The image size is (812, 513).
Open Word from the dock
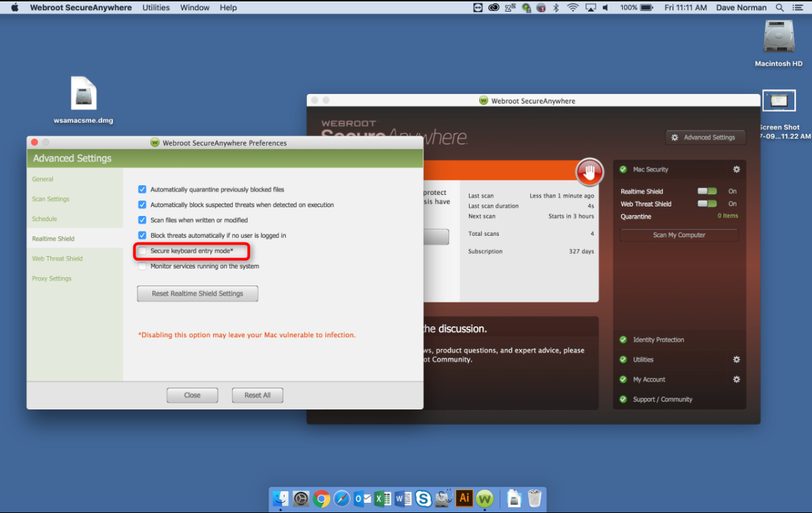coord(403,499)
